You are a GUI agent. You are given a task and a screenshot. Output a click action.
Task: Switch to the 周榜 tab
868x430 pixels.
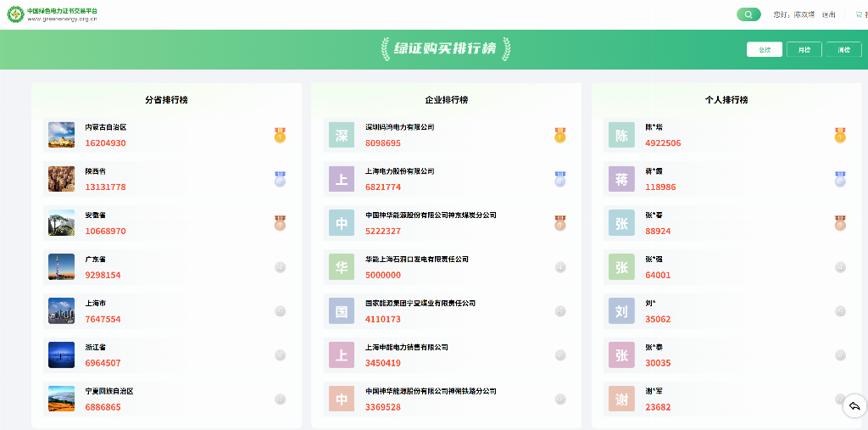pyautogui.click(x=843, y=49)
